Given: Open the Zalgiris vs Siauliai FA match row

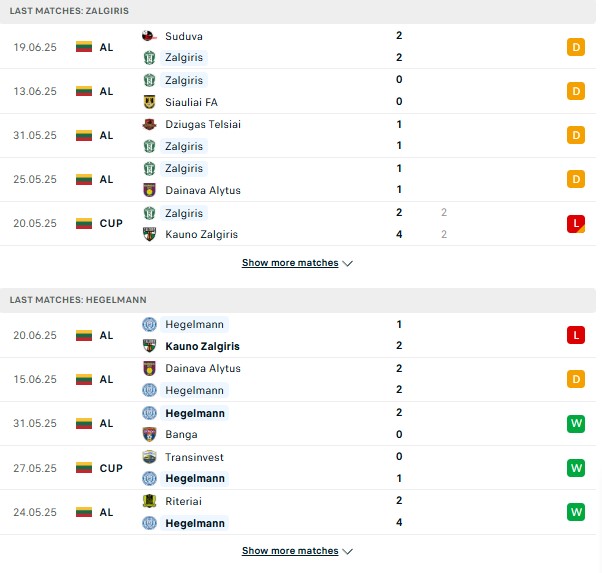Looking at the screenshot, I should click(x=298, y=91).
